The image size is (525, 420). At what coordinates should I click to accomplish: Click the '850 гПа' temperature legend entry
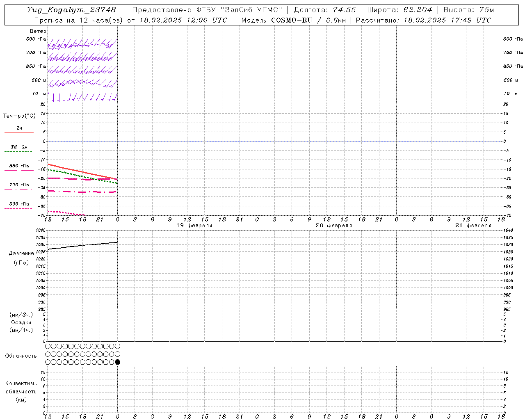pyautogui.click(x=19, y=166)
